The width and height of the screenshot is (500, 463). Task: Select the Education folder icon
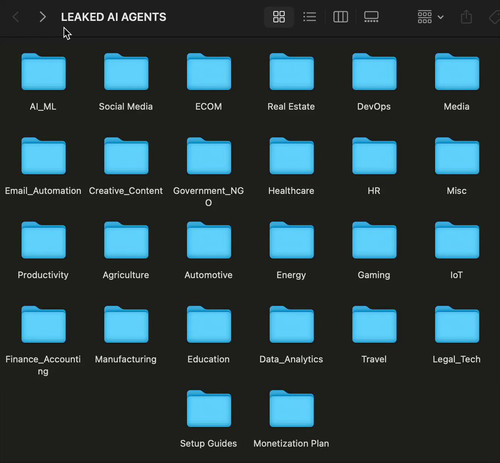[209, 324]
